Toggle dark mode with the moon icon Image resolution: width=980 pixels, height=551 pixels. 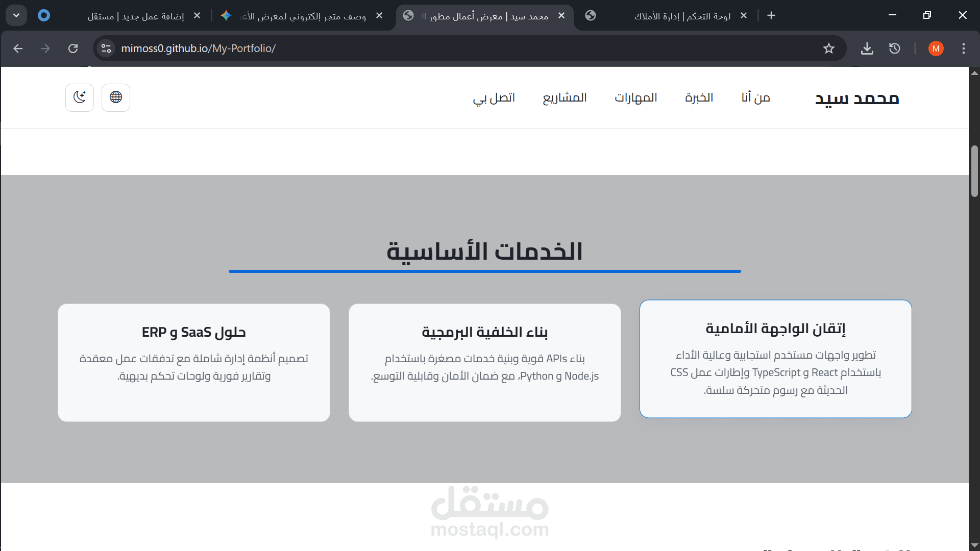[x=80, y=97]
